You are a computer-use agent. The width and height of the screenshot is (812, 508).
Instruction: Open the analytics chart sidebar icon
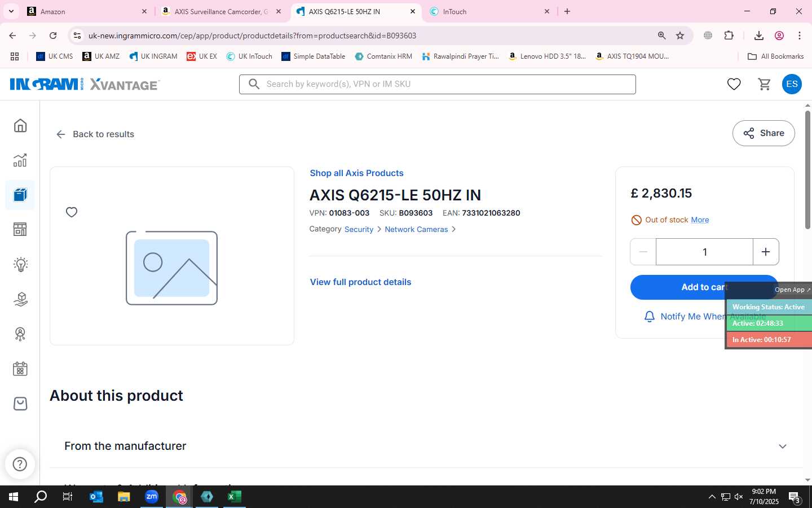point(20,160)
